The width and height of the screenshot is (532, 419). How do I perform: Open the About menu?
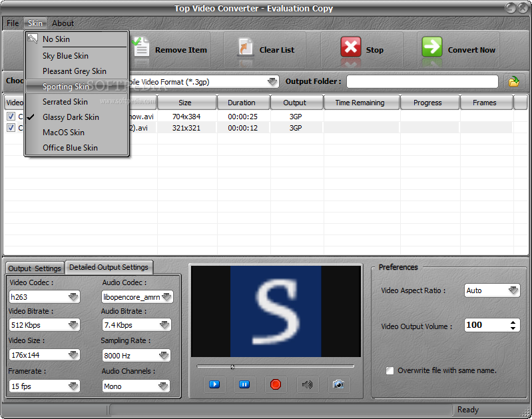click(63, 23)
